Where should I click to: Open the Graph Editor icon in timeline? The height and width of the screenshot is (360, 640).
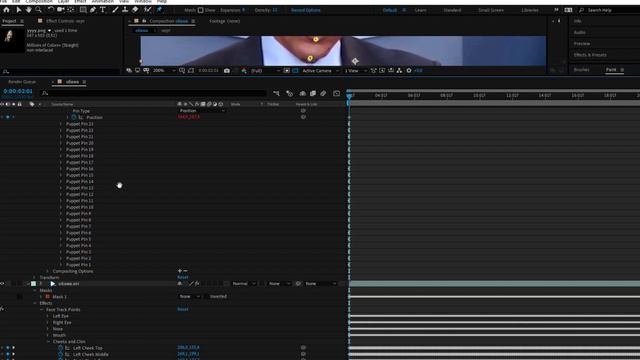[336, 93]
